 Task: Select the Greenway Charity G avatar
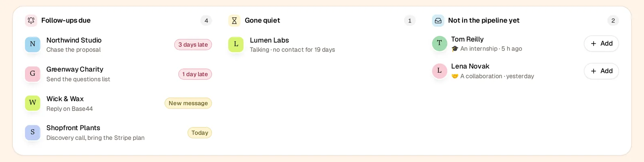tap(33, 74)
